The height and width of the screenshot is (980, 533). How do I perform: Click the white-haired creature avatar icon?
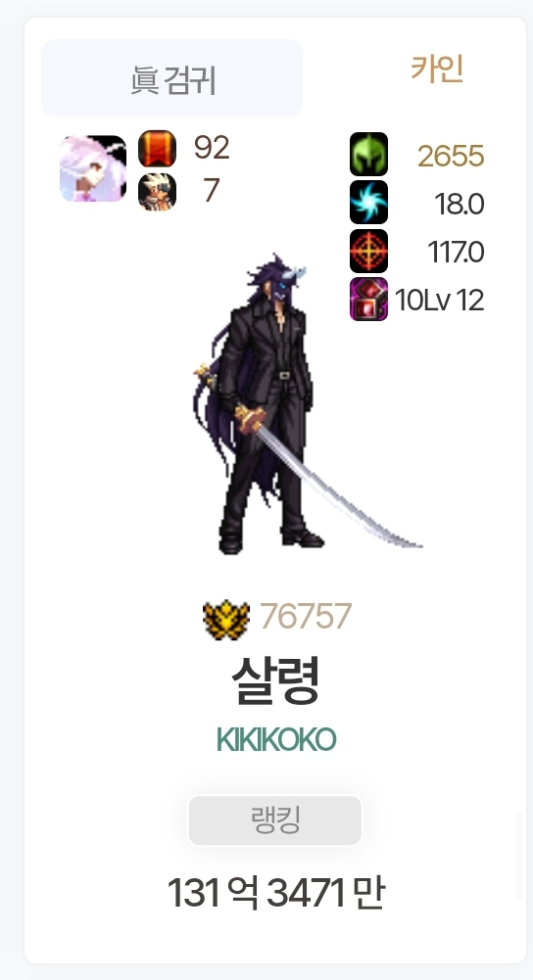click(92, 168)
